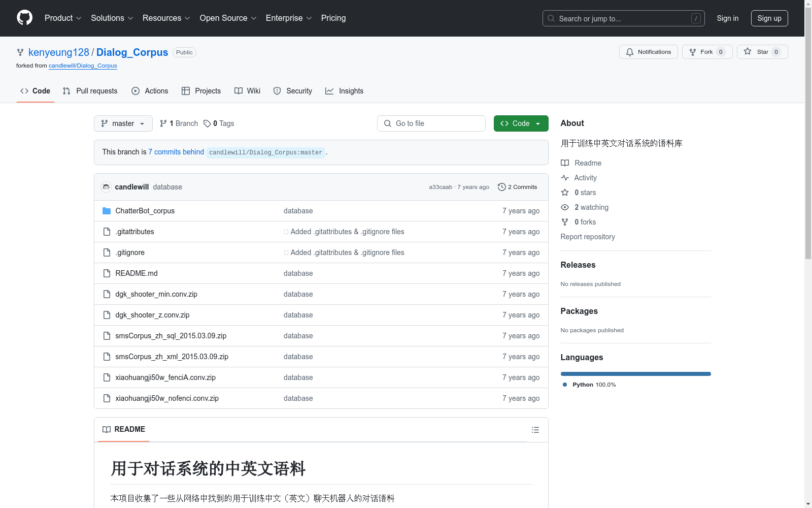Click the tag icon beside 0 Tags

point(207,123)
